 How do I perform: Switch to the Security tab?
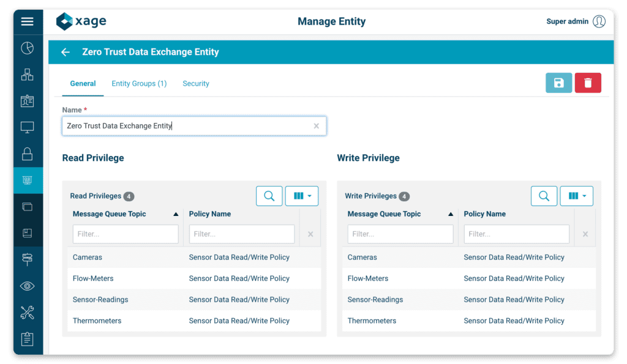[x=196, y=84]
